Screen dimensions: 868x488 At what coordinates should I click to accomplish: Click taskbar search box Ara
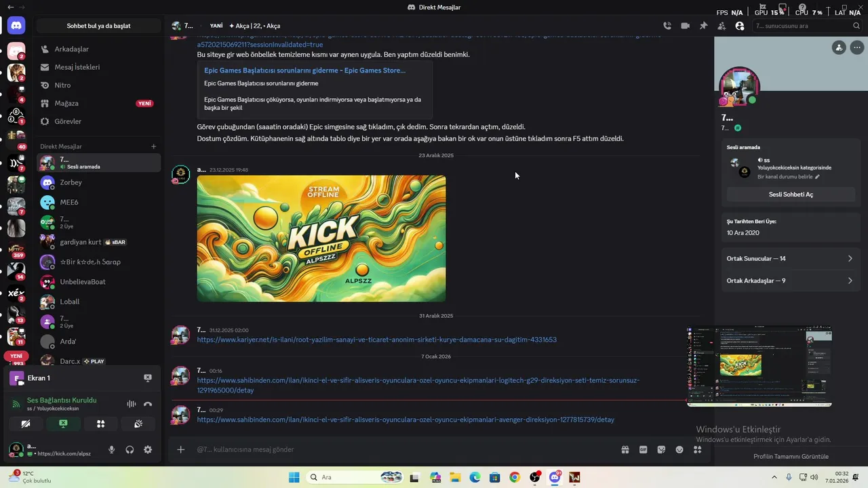(x=356, y=477)
